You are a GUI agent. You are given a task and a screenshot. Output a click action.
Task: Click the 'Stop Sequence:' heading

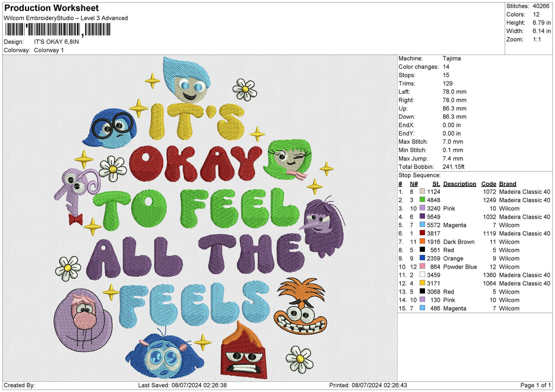click(x=419, y=175)
